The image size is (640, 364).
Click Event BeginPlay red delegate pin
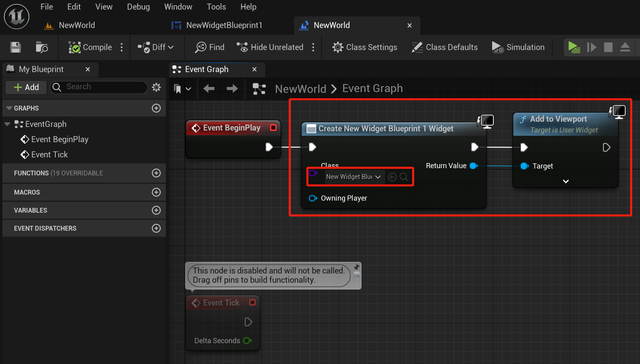point(273,128)
